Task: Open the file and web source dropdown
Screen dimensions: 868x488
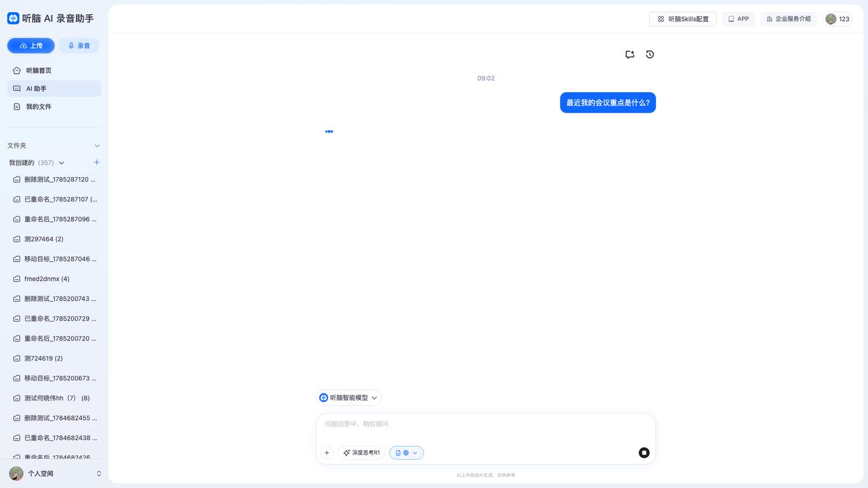Action: click(407, 452)
